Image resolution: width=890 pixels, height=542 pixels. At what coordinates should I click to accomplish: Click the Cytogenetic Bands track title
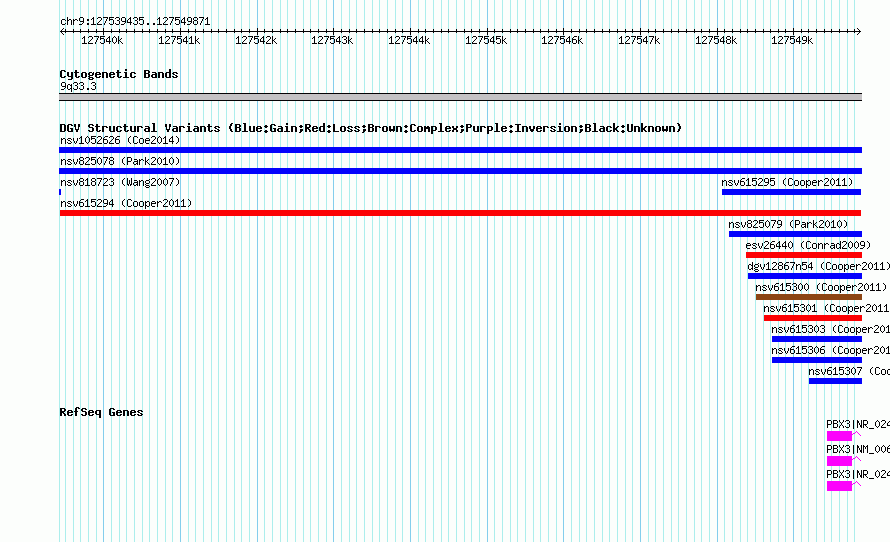(119, 74)
